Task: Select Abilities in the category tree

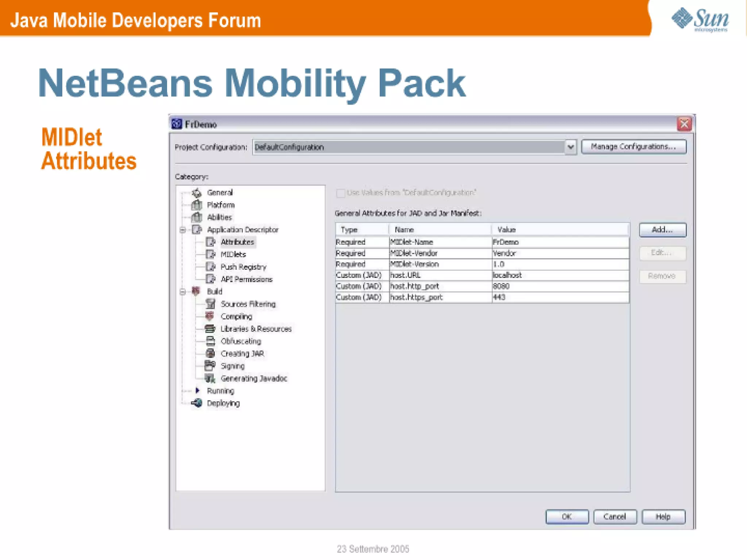Action: click(x=219, y=217)
